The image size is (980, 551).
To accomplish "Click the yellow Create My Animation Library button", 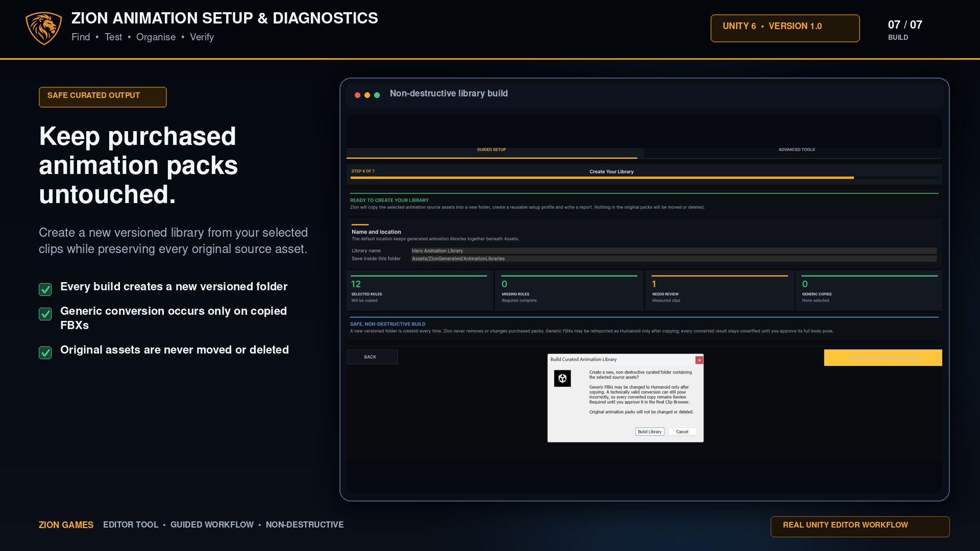I will [x=883, y=358].
